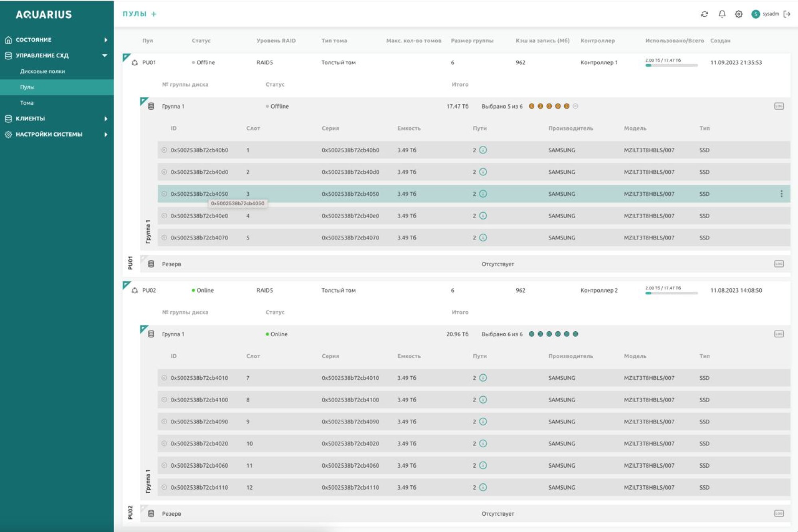
Task: Open the log for PU01 Резерв
Action: point(779,264)
